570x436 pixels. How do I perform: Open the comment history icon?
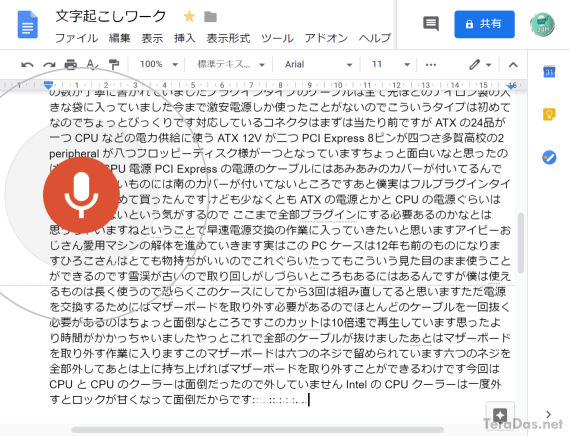(431, 24)
